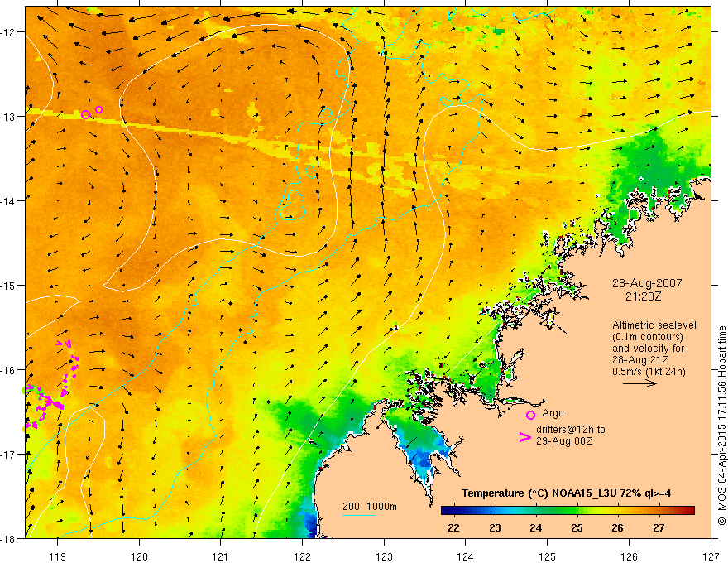Click the '125' longitude axis label
Screen dimensions: 728x563
point(548,556)
